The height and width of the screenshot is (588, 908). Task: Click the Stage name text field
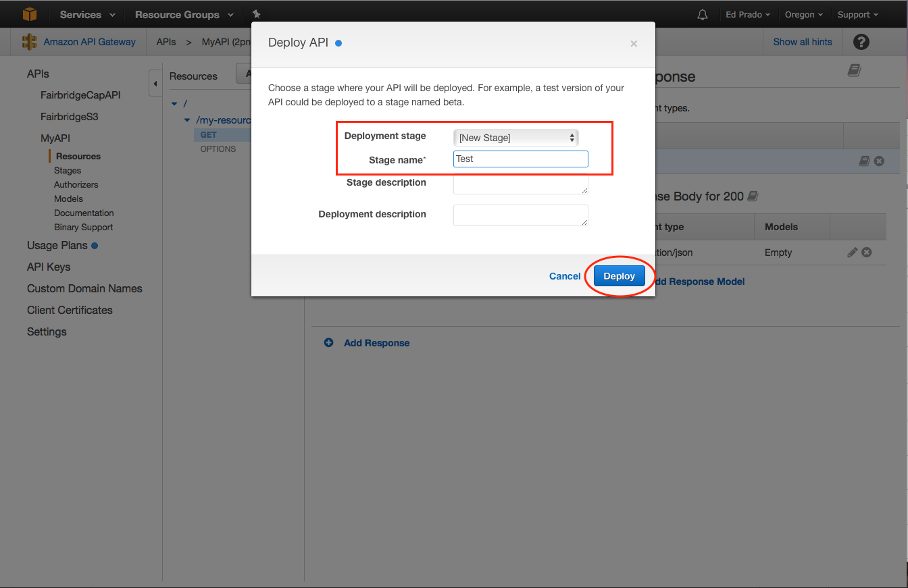pyautogui.click(x=520, y=159)
